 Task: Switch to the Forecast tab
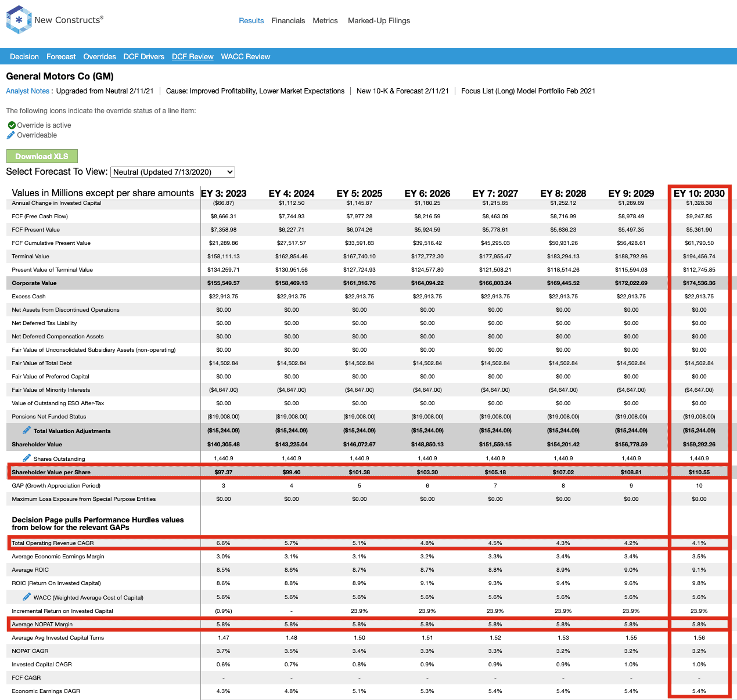61,57
